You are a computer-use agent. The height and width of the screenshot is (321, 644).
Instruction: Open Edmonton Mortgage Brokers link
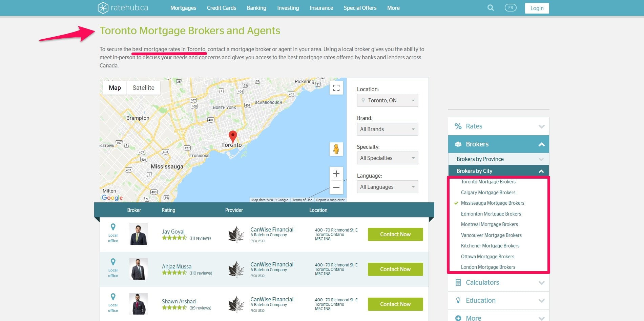click(491, 214)
